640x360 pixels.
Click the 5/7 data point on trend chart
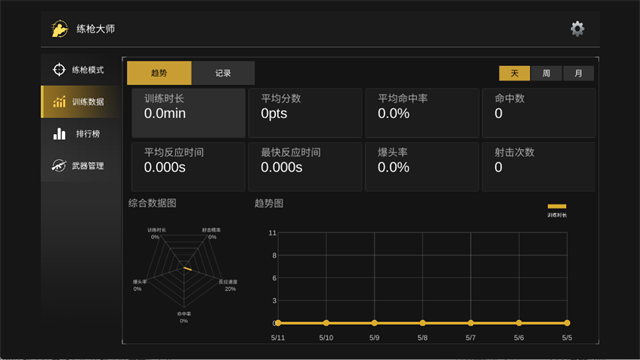click(x=471, y=323)
